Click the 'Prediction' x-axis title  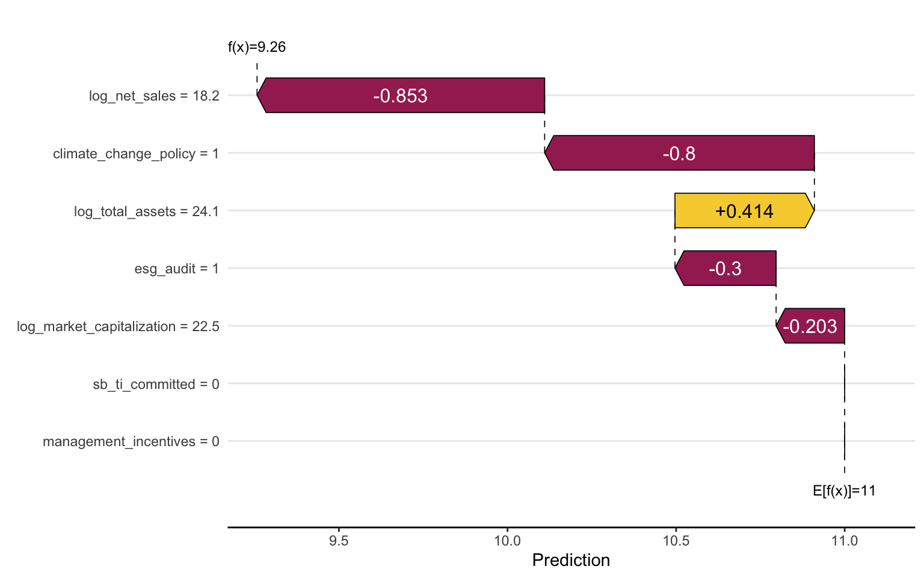click(x=571, y=561)
